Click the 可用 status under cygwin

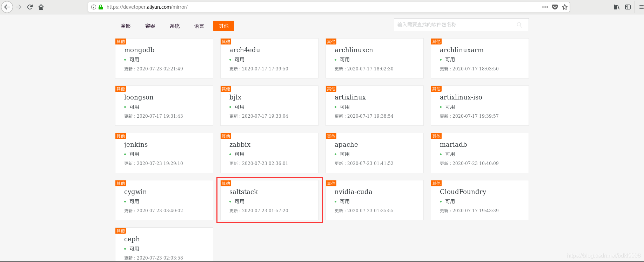(134, 201)
